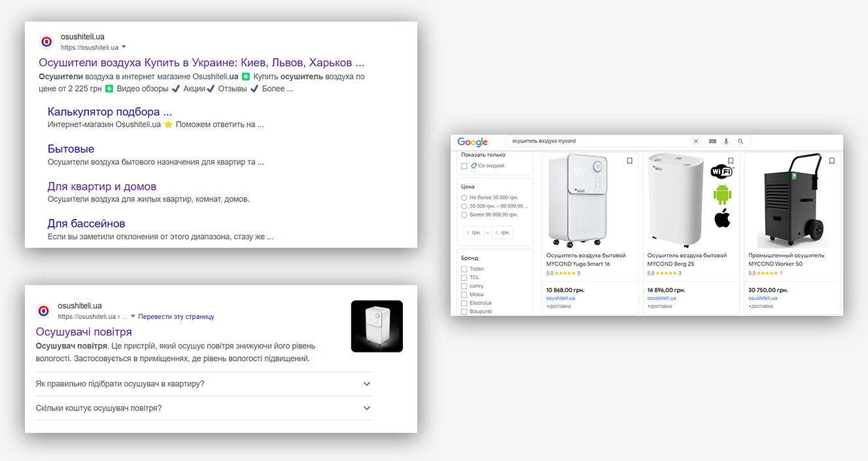Click star rating of MYCOND Berg 25
The width and height of the screenshot is (868, 461).
tap(666, 273)
